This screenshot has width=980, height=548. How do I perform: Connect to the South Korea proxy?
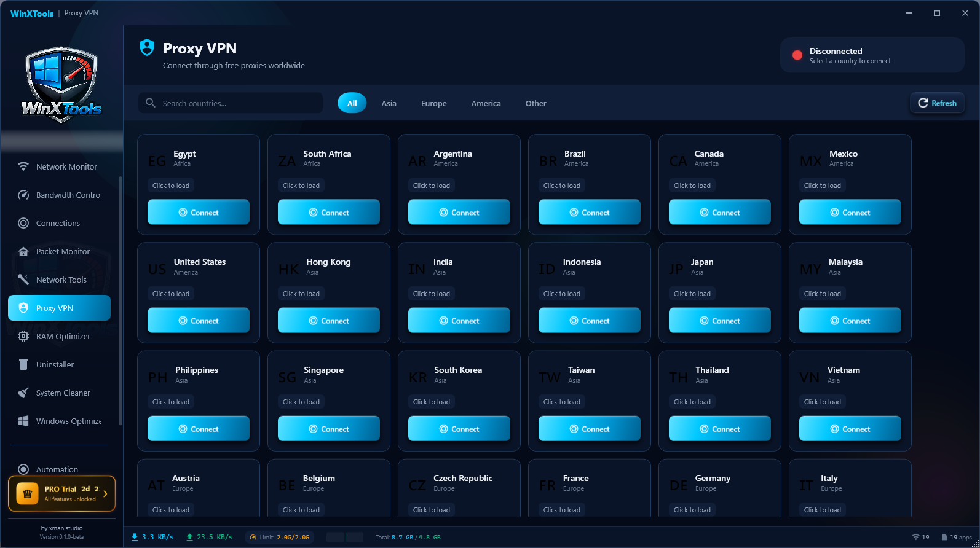459,429
